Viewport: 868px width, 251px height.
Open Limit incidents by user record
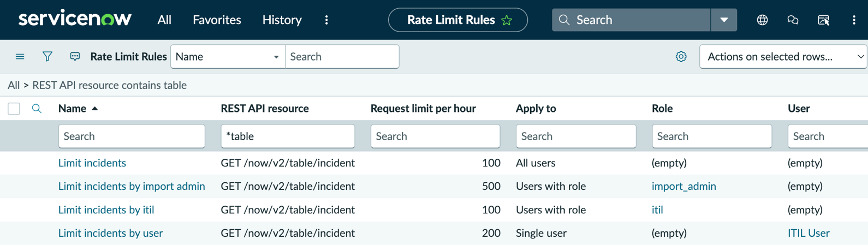tap(111, 234)
